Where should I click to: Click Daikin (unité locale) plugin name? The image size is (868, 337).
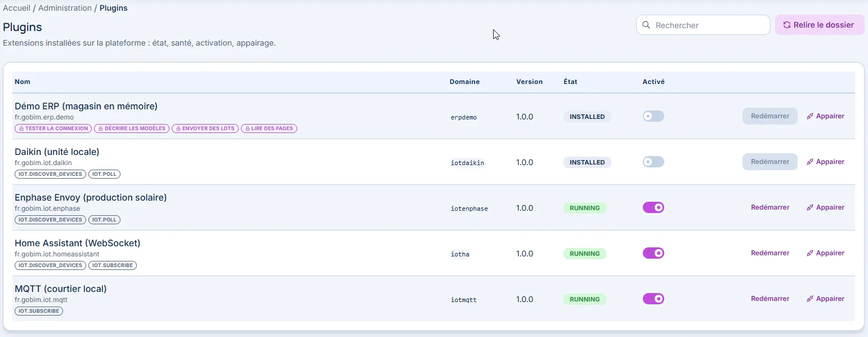point(57,152)
